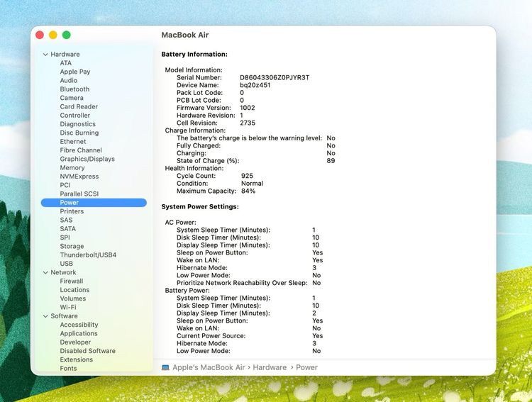This screenshot has height=402, width=532.
Task: Select Accessibility under Software
Action: 79,325
